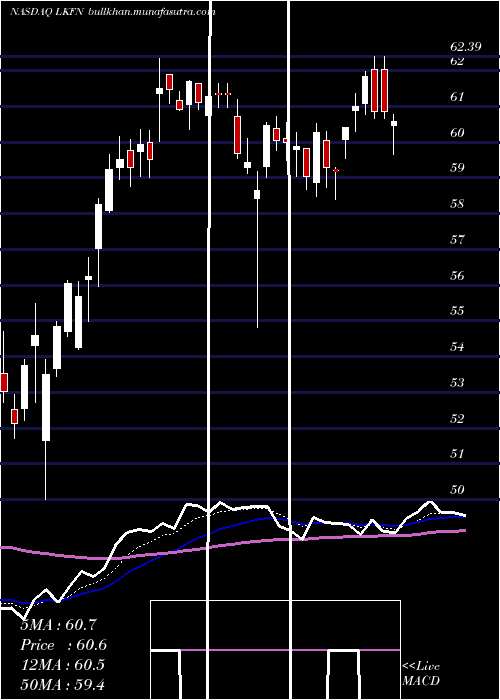The height and width of the screenshot is (700, 500).
Task: Click the 58 price axis label
Action: click(457, 204)
